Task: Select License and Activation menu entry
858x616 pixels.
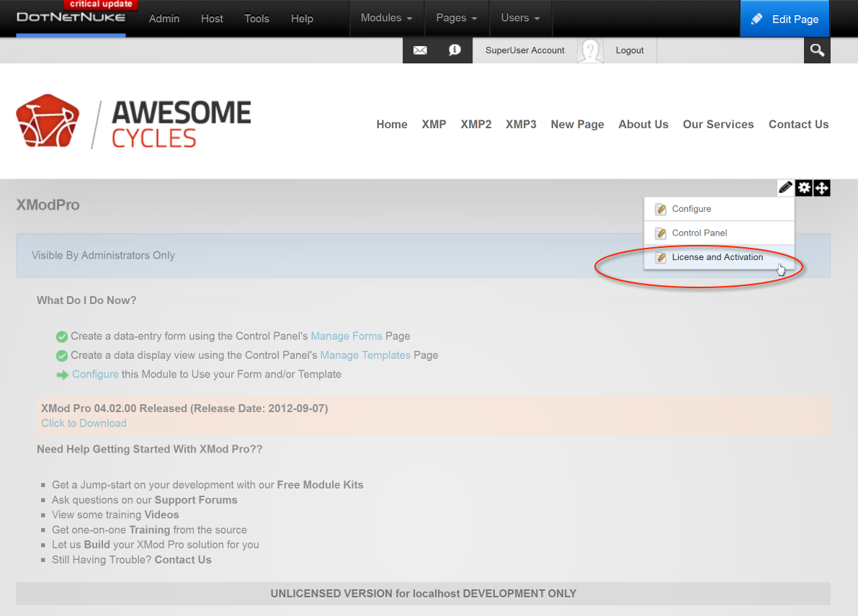Action: click(x=719, y=257)
